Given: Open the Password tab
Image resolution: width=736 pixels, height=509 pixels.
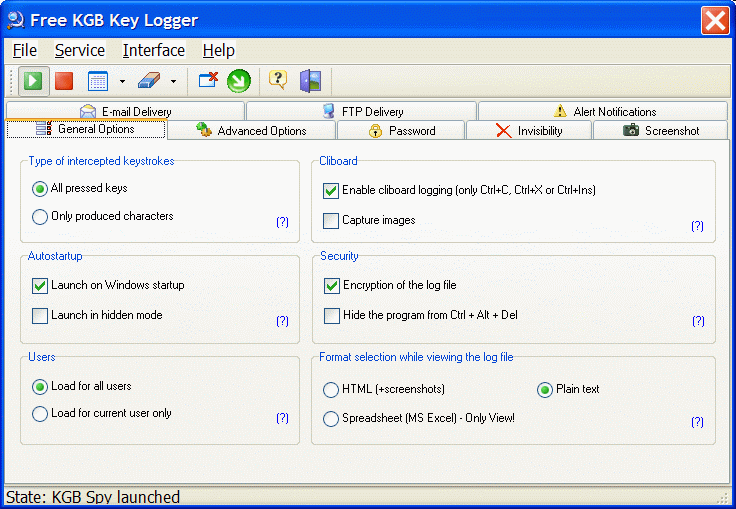Looking at the screenshot, I should tap(401, 131).
